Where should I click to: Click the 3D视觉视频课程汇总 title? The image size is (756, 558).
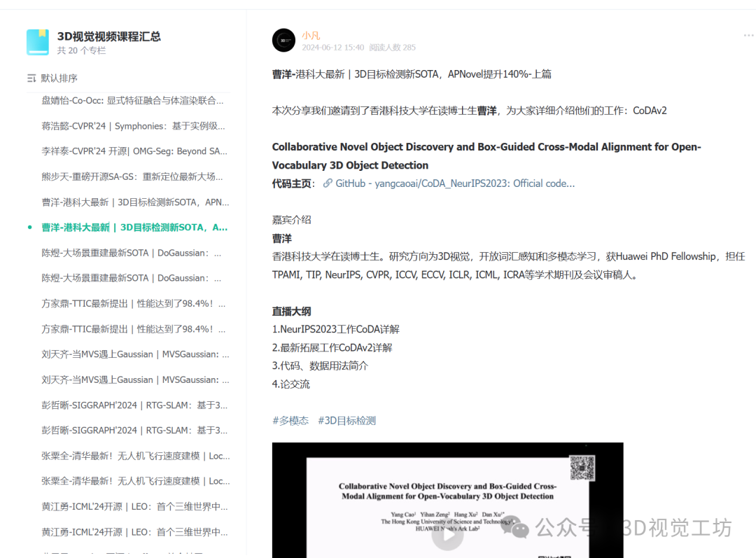109,36
